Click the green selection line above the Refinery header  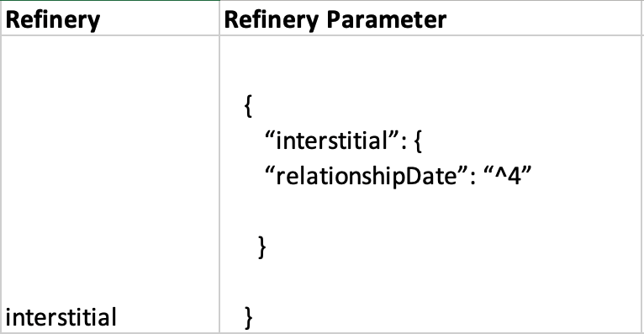pos(109,0)
